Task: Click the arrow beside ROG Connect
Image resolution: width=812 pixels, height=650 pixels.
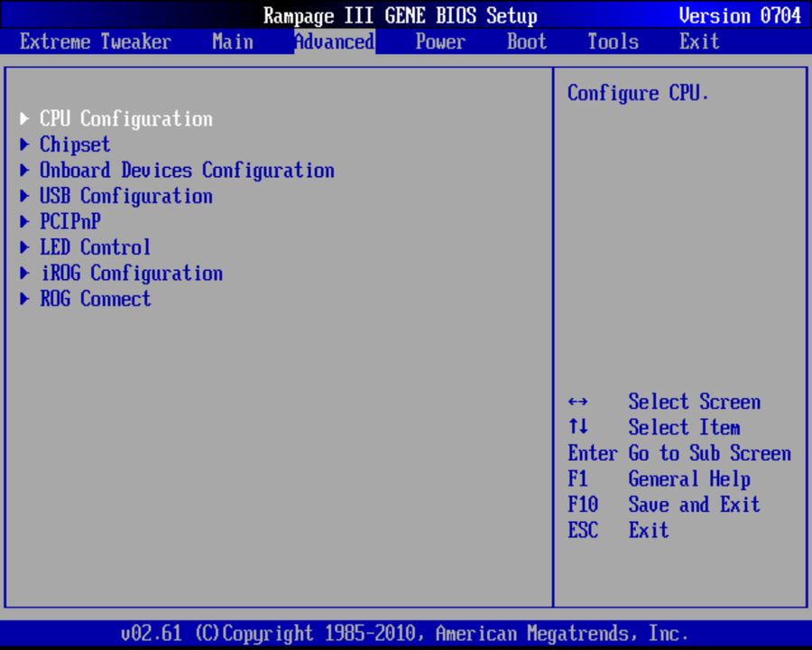Action: coord(24,299)
